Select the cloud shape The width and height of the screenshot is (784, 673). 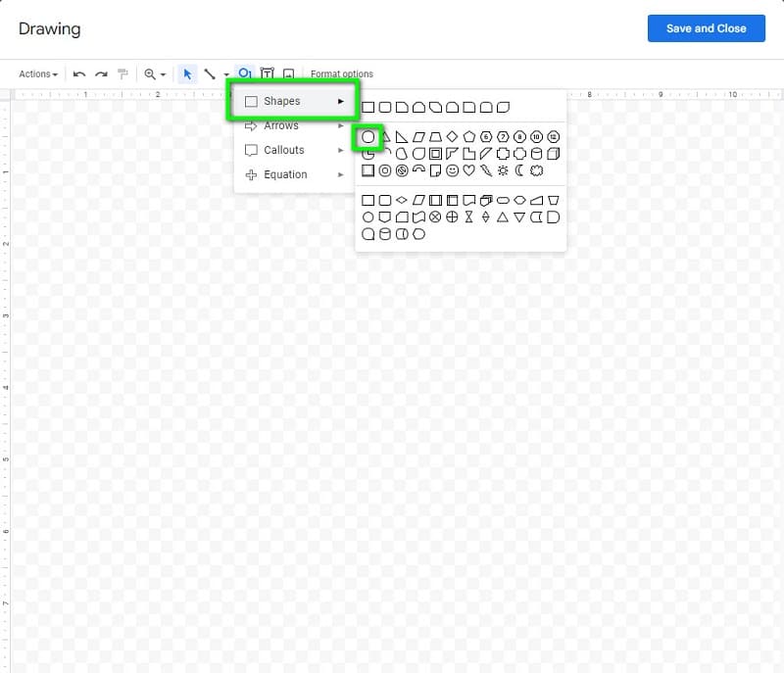(536, 170)
